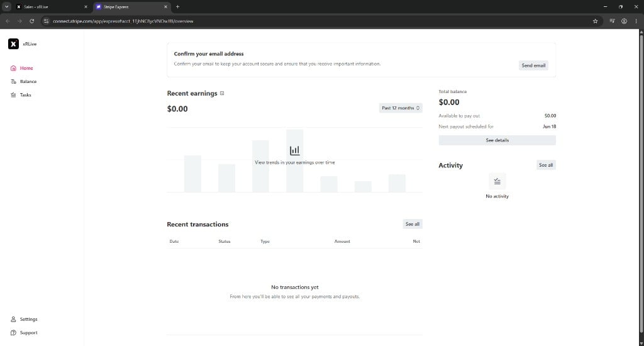
Task: Click the No activity checklist icon
Action: pyautogui.click(x=497, y=182)
